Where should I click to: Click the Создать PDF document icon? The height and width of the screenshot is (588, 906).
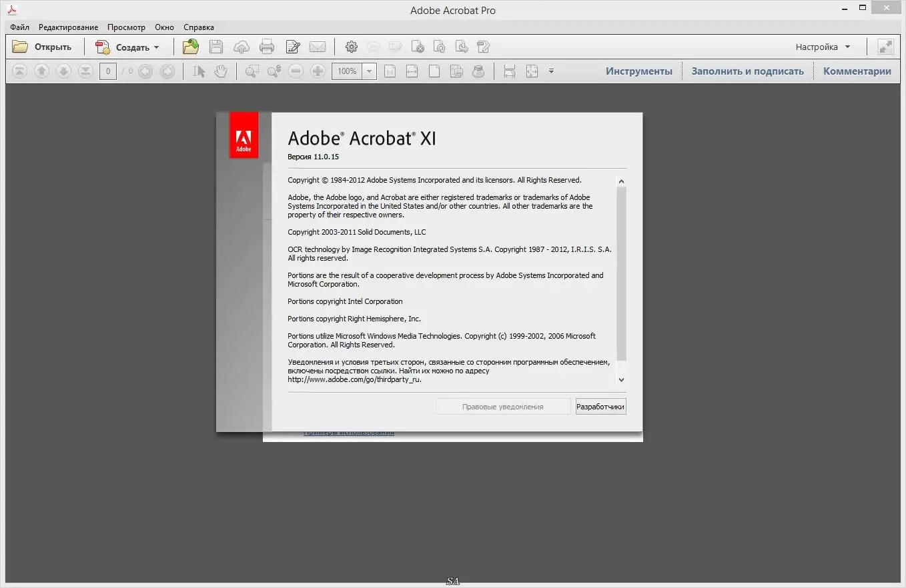pos(103,47)
